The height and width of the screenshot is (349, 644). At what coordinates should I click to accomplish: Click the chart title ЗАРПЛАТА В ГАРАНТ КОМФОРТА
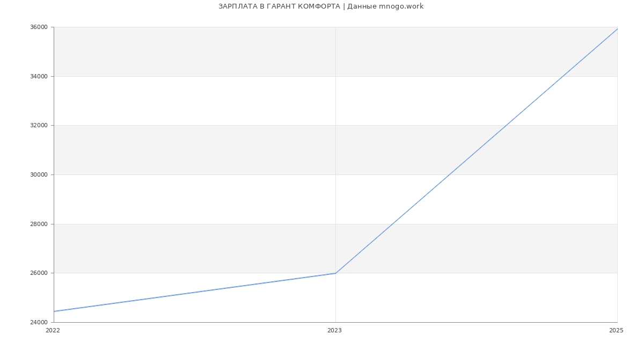[x=279, y=6]
